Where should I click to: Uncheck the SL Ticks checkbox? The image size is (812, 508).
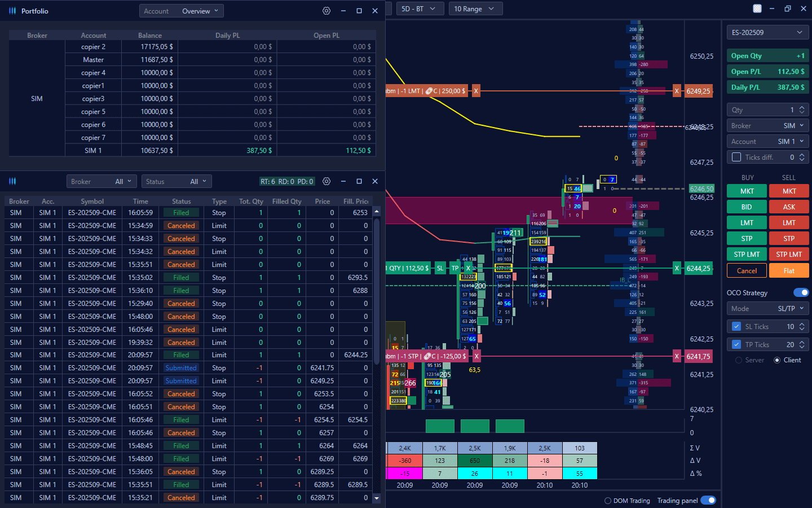pyautogui.click(x=736, y=326)
